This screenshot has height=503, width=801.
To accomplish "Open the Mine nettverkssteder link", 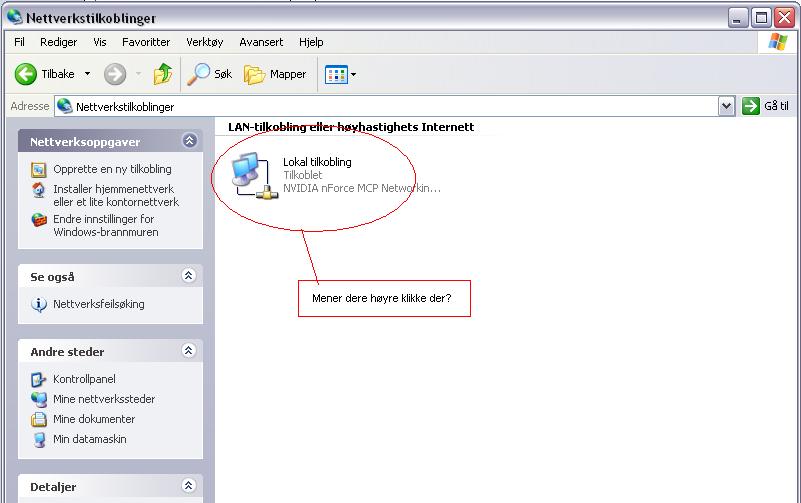I will (104, 399).
